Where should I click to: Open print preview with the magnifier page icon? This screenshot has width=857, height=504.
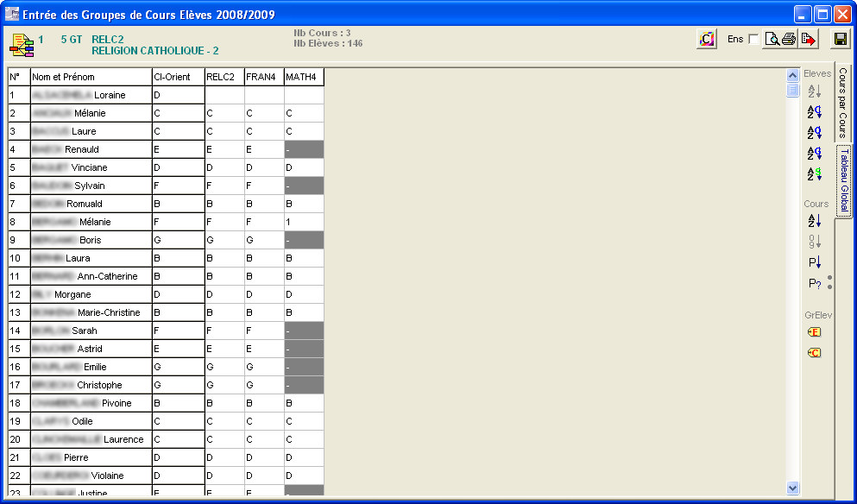772,40
